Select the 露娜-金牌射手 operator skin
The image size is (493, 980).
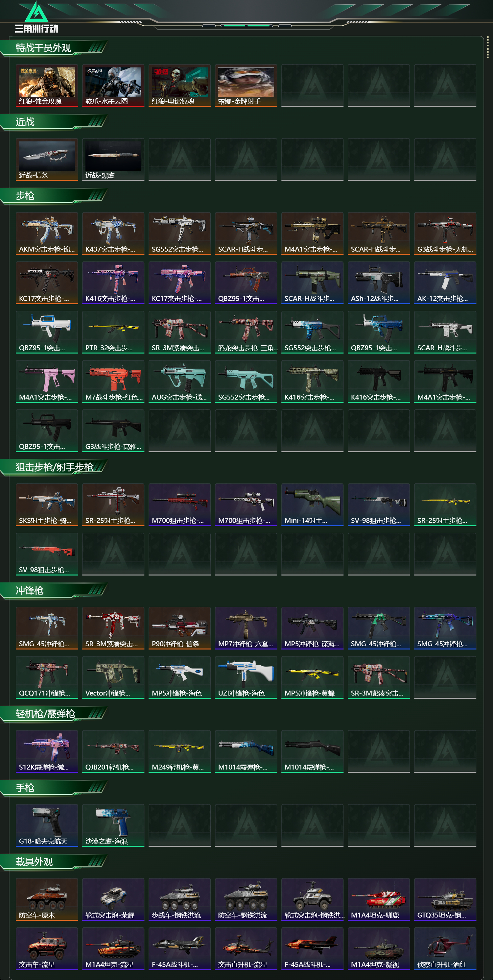pos(246,86)
